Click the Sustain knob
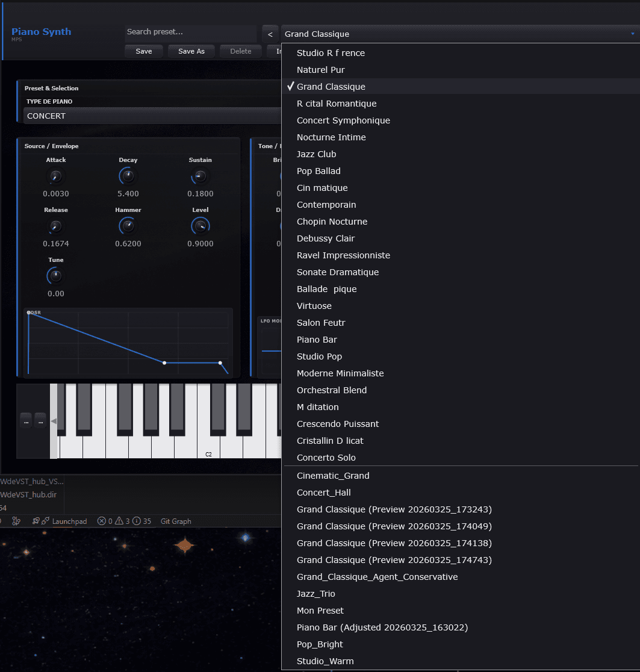640x672 pixels. 200,176
